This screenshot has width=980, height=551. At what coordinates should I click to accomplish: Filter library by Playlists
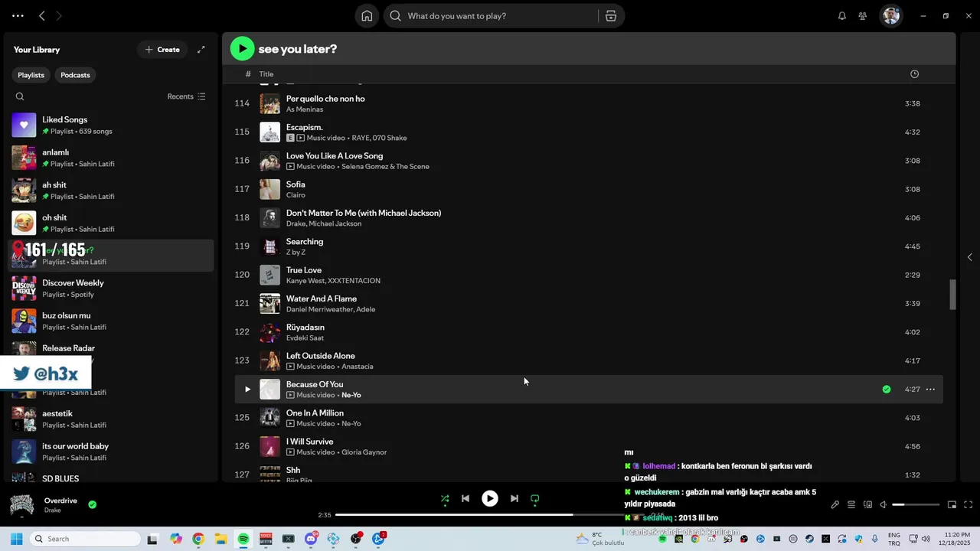tap(31, 75)
